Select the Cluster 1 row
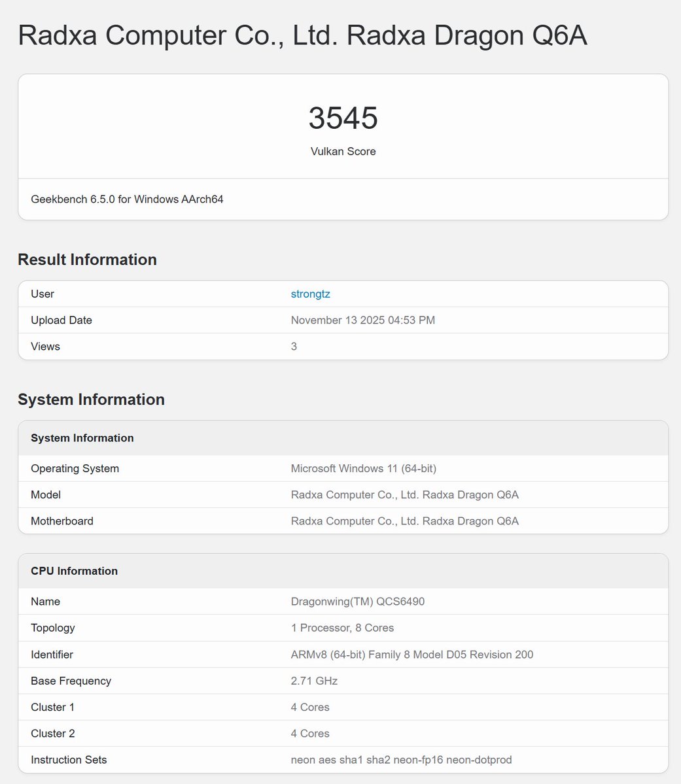The width and height of the screenshot is (681, 784). click(196, 707)
